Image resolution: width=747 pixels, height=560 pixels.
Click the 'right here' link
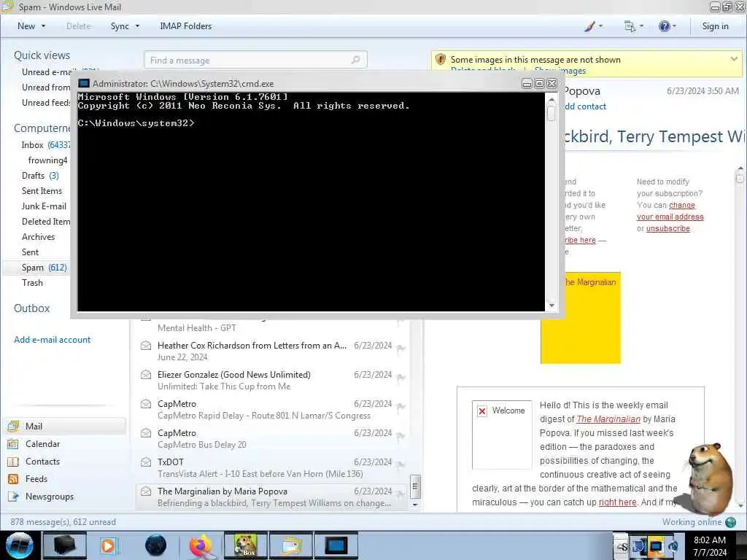pyautogui.click(x=617, y=502)
